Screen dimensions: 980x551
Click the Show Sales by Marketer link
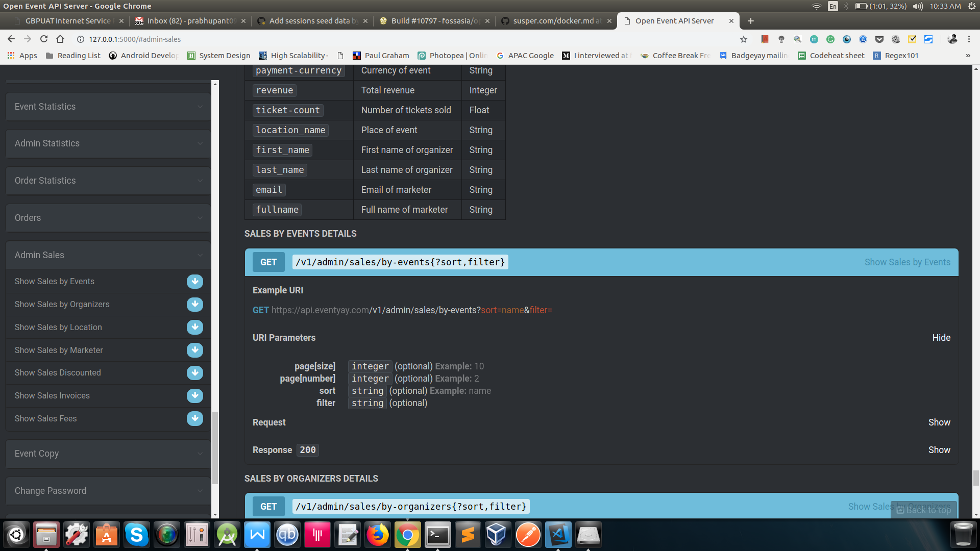point(59,350)
